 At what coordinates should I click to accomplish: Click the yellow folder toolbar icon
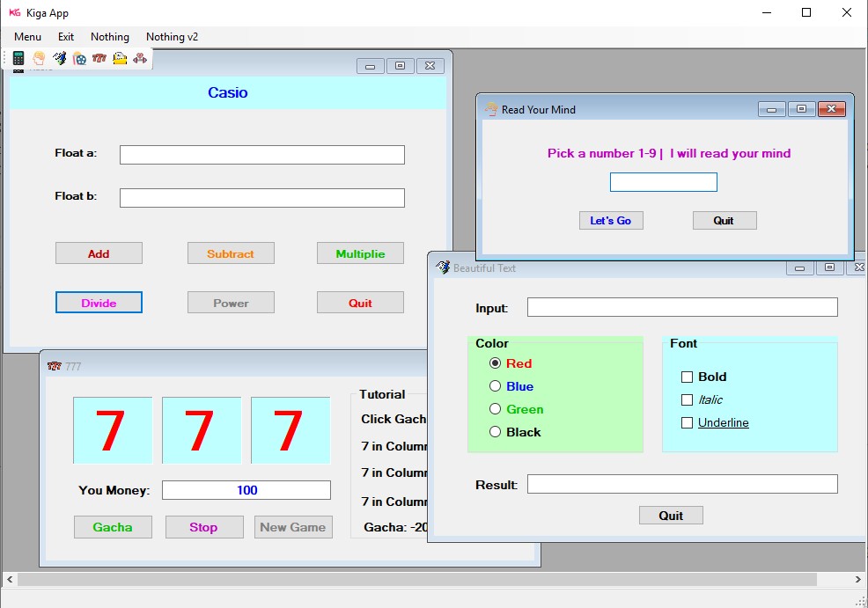(x=120, y=58)
